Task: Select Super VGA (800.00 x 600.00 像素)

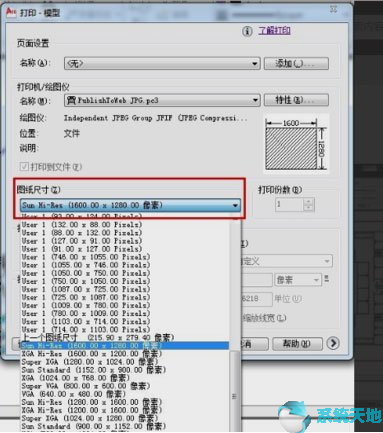Action: (125, 386)
